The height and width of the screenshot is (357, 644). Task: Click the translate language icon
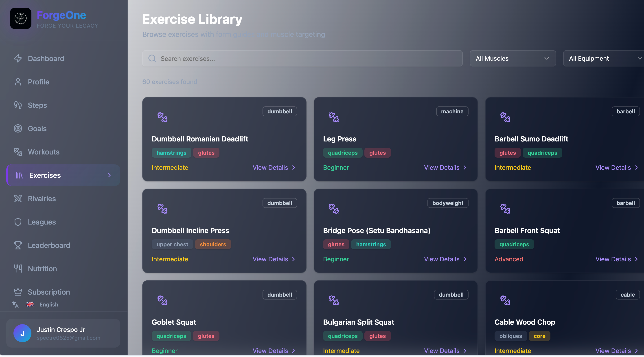[15, 304]
